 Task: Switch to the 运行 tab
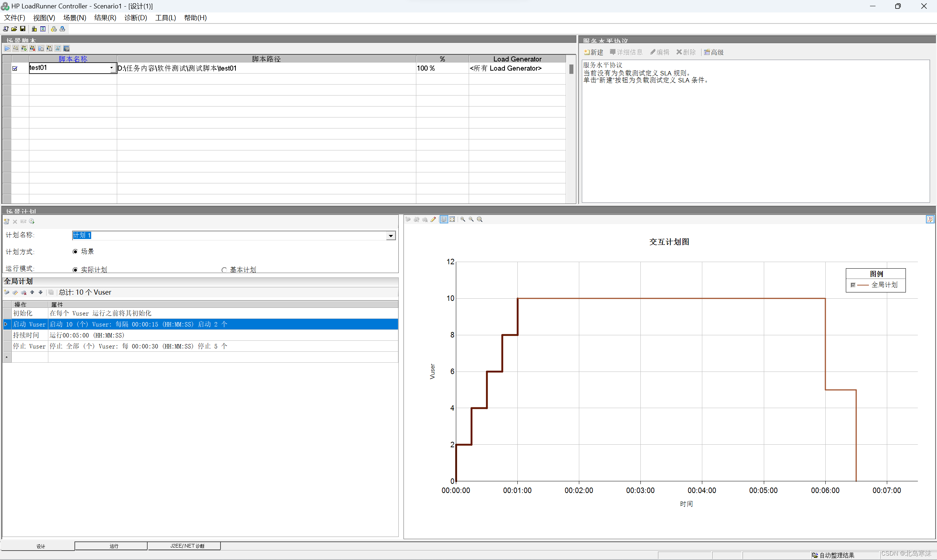click(114, 546)
